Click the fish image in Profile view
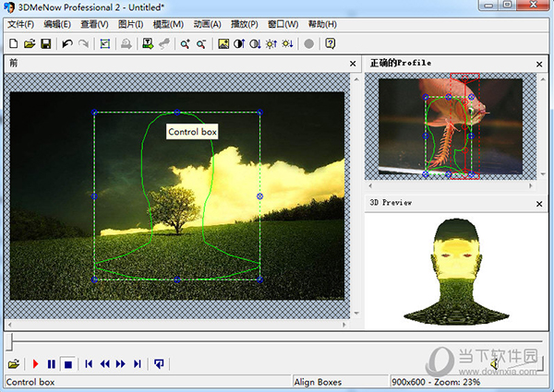Screen dimensions: 554x392 (451, 126)
